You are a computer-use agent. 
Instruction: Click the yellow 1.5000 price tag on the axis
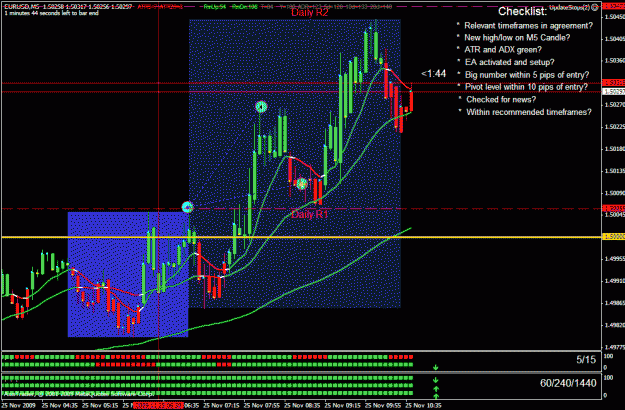613,237
